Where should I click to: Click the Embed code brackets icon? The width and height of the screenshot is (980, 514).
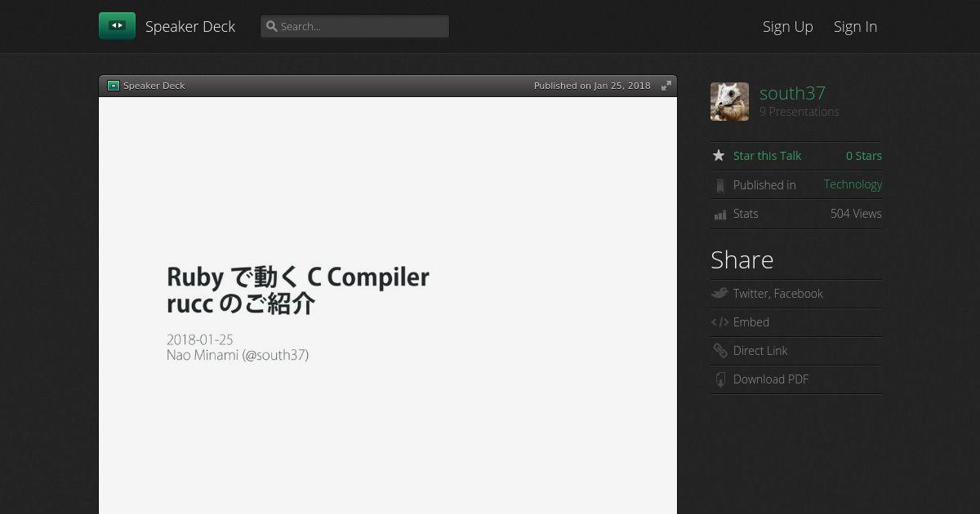(x=719, y=322)
